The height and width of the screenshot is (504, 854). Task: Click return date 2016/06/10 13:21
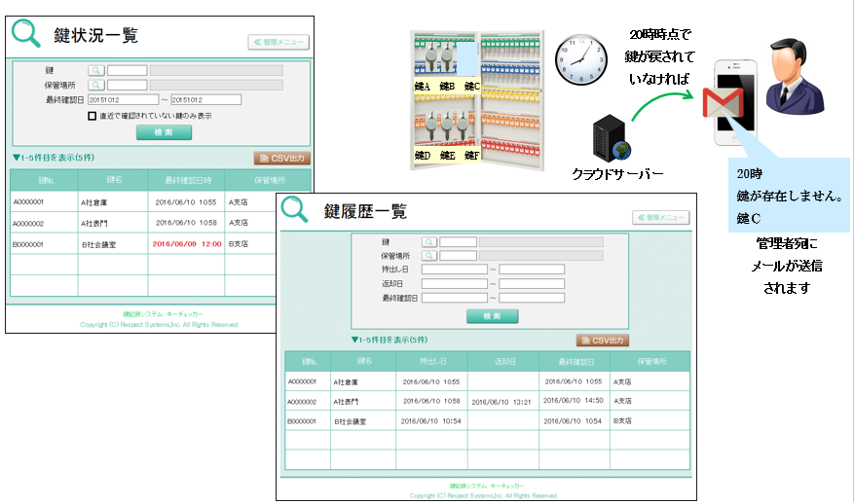501,402
